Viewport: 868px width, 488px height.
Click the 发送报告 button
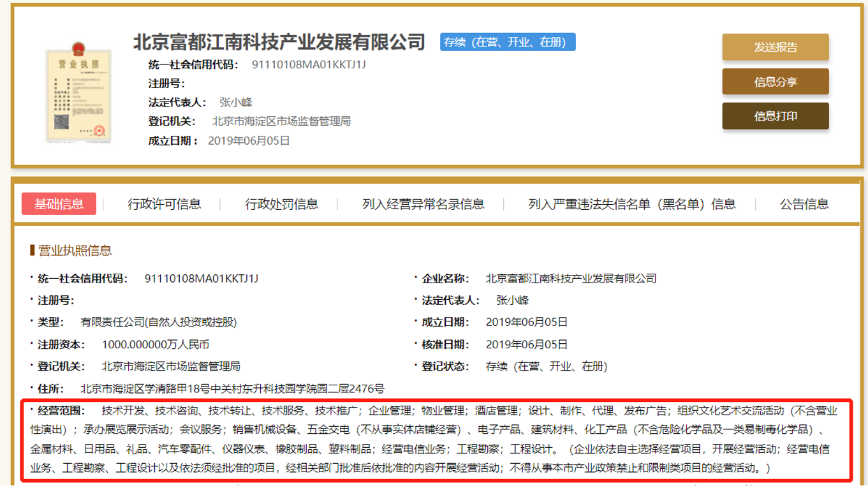(776, 47)
